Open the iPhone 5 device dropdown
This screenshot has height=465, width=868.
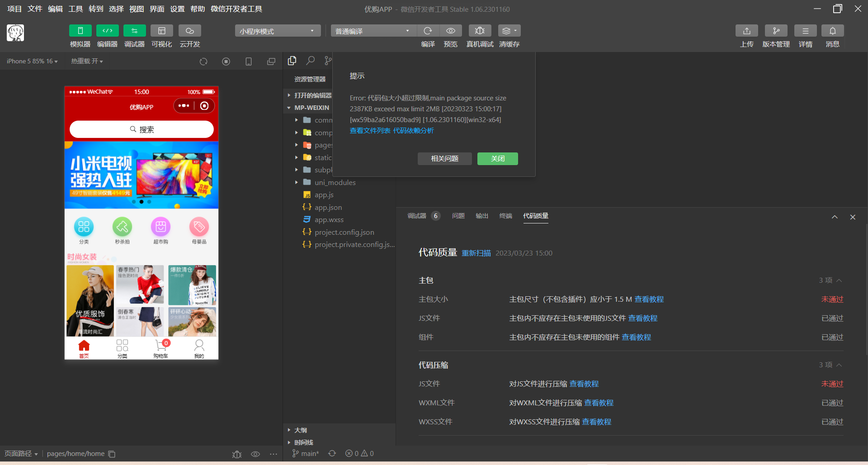pyautogui.click(x=32, y=61)
